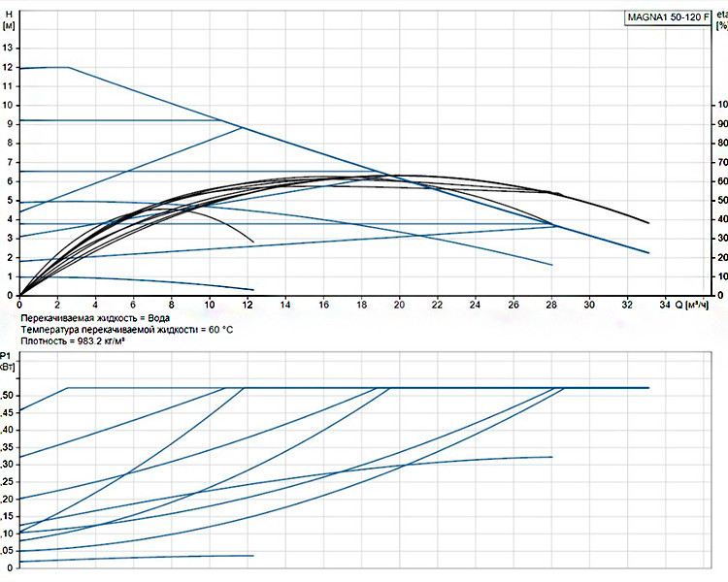The image size is (728, 582).
Task: Click the ,30 tick label on the power chart
Action: click(7, 465)
